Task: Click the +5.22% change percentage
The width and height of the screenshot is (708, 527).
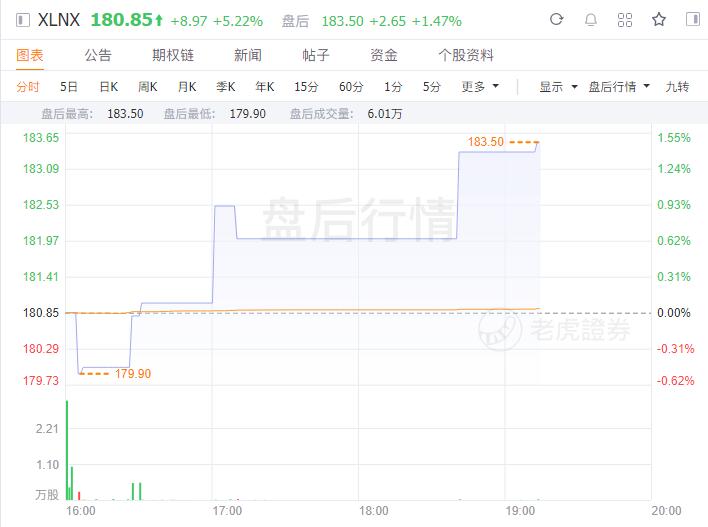Action: pos(238,21)
